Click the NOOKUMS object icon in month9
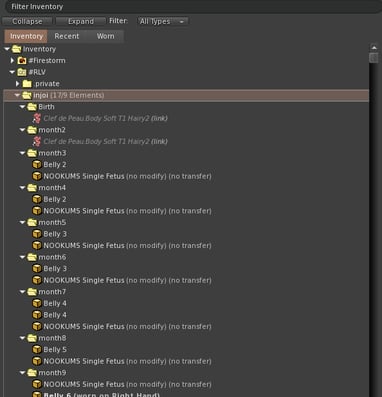The width and height of the screenshot is (382, 397). coord(37,384)
